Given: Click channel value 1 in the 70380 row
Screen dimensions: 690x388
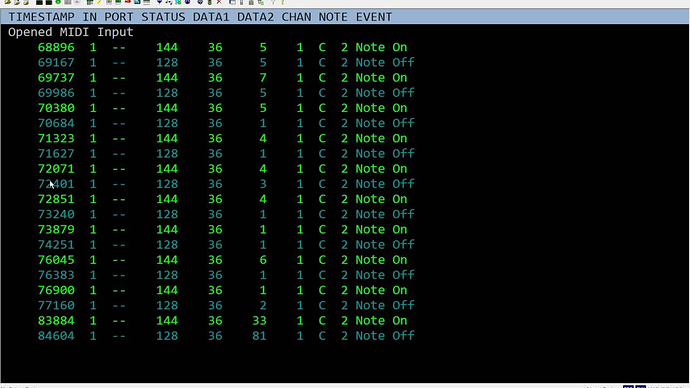Looking at the screenshot, I should (300, 108).
